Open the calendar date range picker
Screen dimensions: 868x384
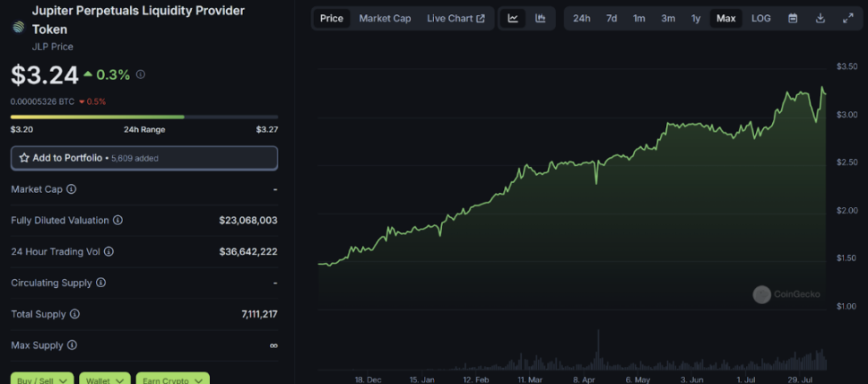pos(793,18)
